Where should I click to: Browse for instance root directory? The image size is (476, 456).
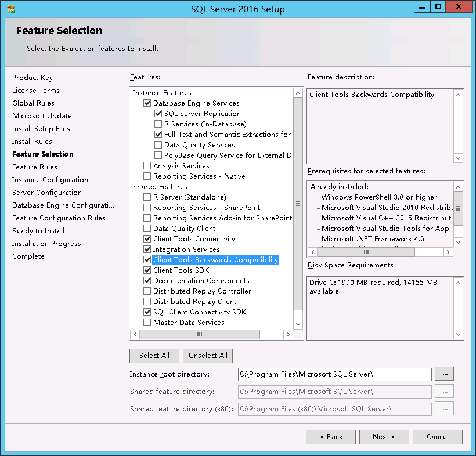click(x=445, y=374)
